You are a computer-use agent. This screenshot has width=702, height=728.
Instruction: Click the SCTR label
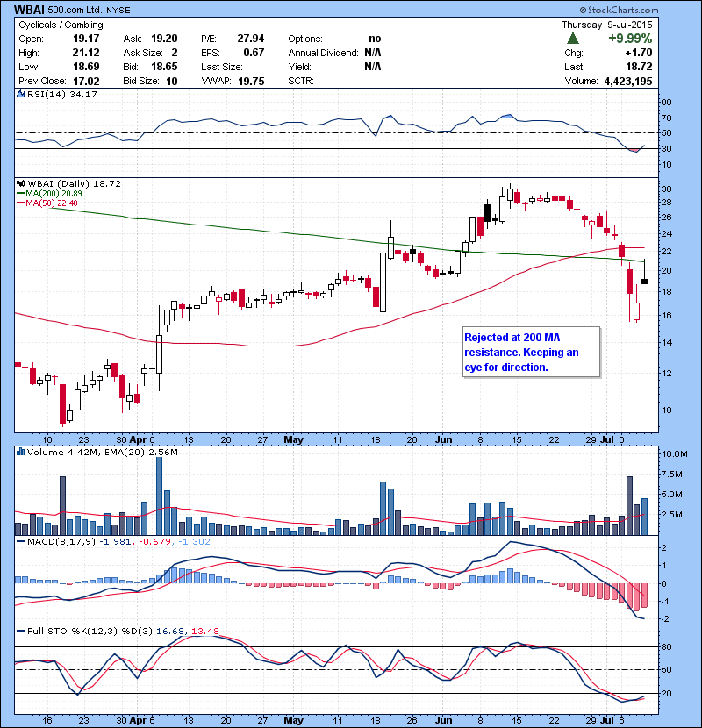coord(301,81)
